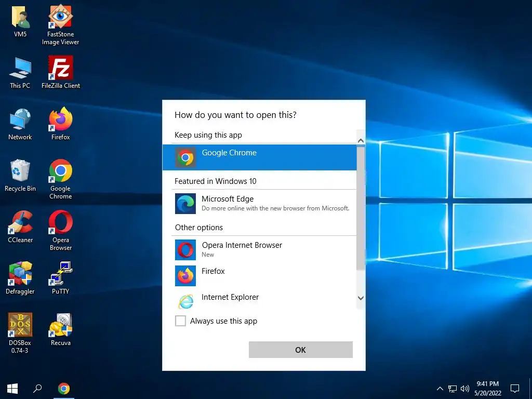Open taskbar search magnifier
The height and width of the screenshot is (399, 532).
(37, 389)
